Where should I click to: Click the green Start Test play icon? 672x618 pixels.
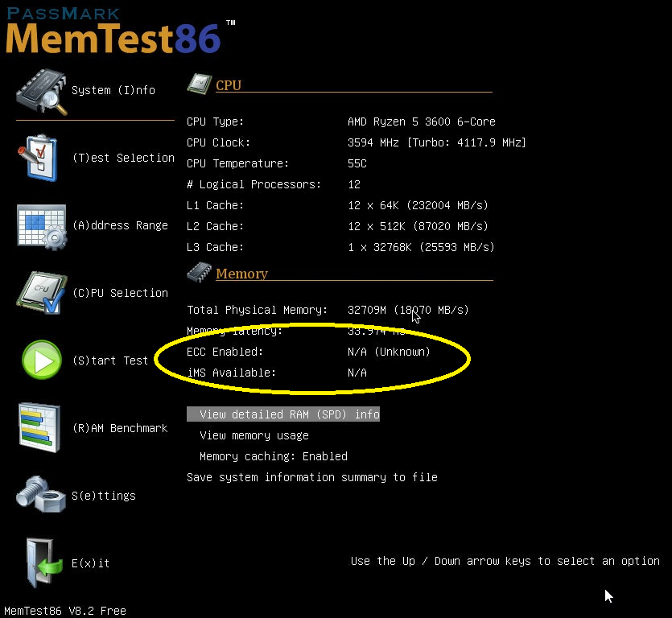coord(42,360)
